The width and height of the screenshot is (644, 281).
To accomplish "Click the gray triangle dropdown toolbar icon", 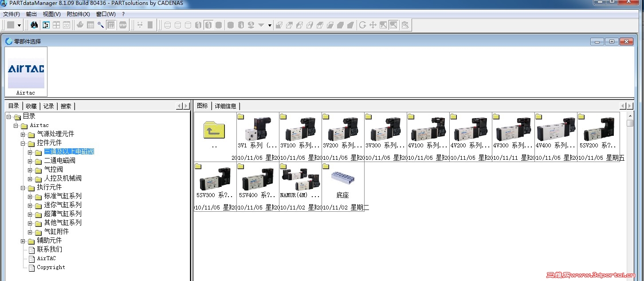I will pos(261,25).
